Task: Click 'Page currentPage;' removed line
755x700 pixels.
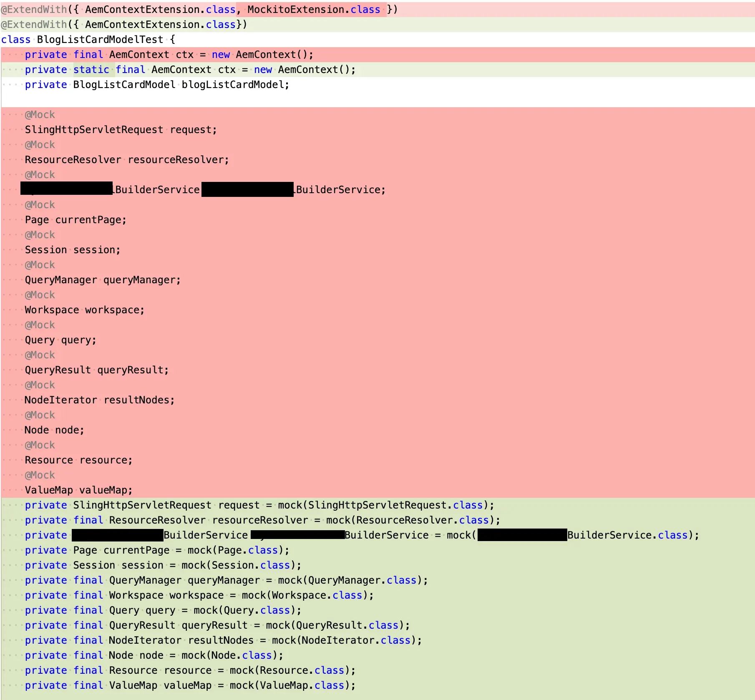Action: [x=377, y=219]
